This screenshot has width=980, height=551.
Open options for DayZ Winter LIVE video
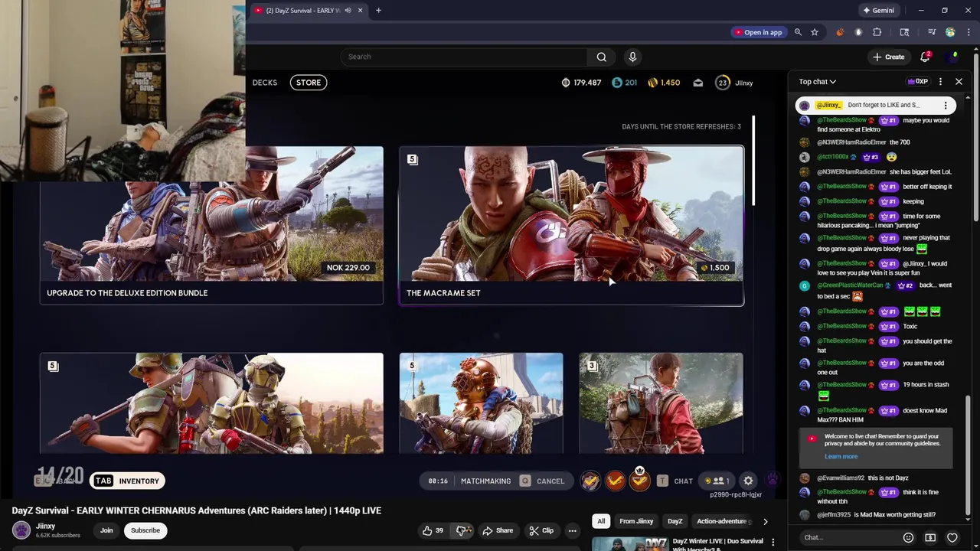coord(773,542)
